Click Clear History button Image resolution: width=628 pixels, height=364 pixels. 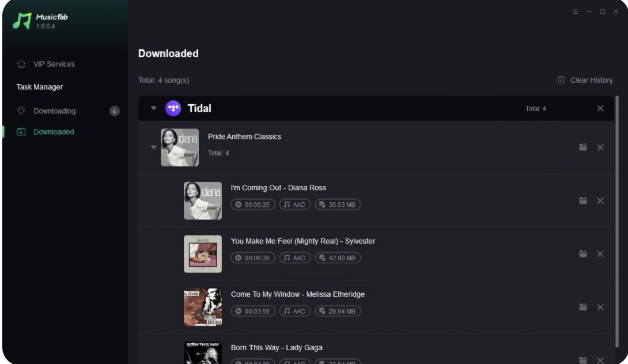pos(585,80)
